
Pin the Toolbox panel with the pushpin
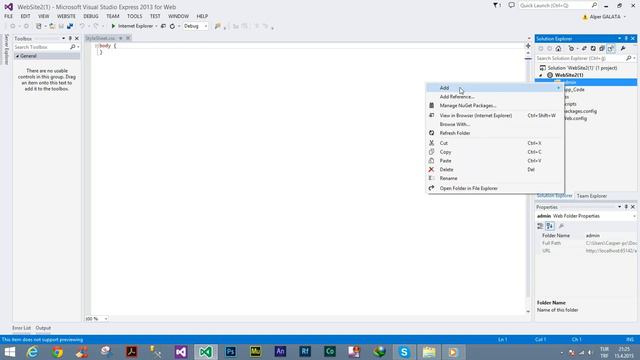pyautogui.click(x=70, y=38)
